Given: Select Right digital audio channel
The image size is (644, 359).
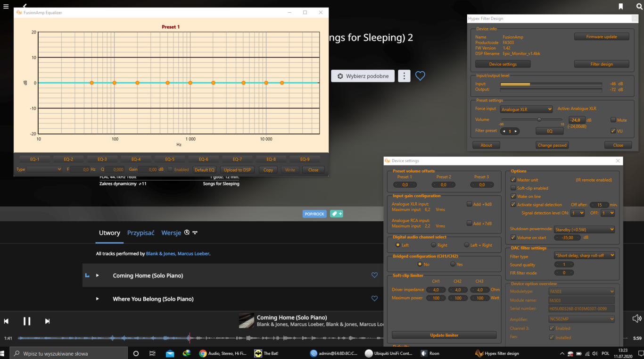Looking at the screenshot, I should coord(433,245).
